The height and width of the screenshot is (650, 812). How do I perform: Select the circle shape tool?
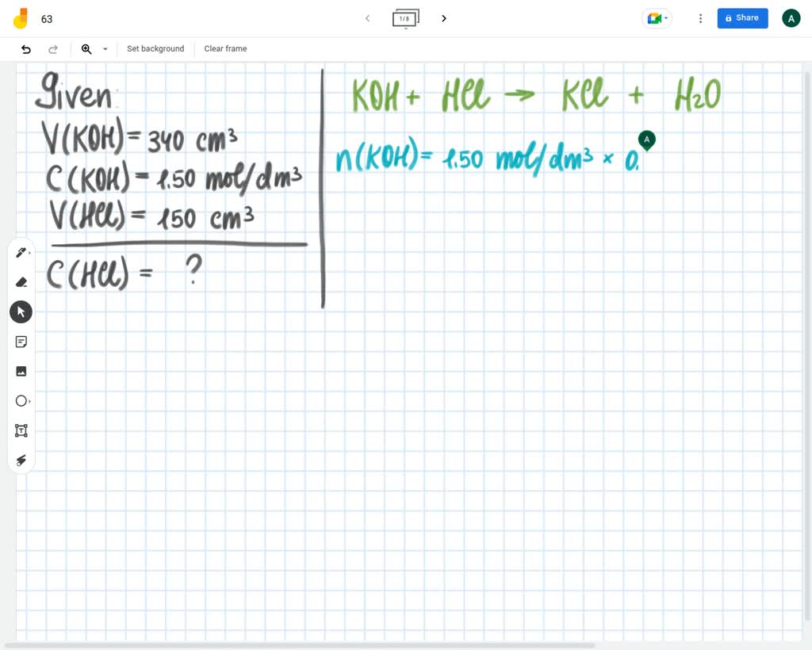[19, 400]
